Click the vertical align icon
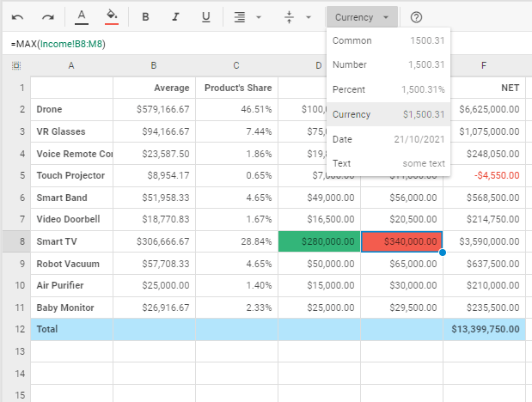Screen dimensions: 532x402 [289, 17]
